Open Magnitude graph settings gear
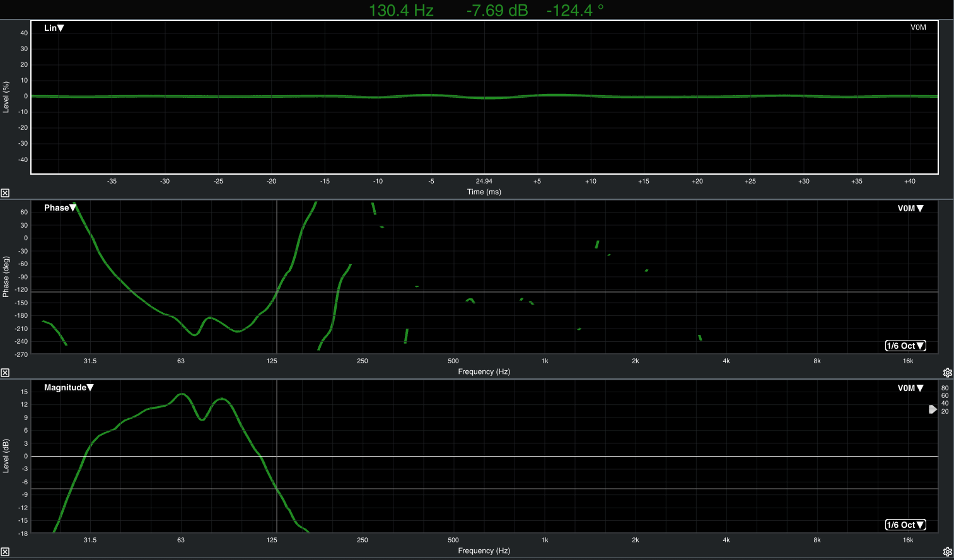This screenshot has width=954, height=560. pos(947,552)
